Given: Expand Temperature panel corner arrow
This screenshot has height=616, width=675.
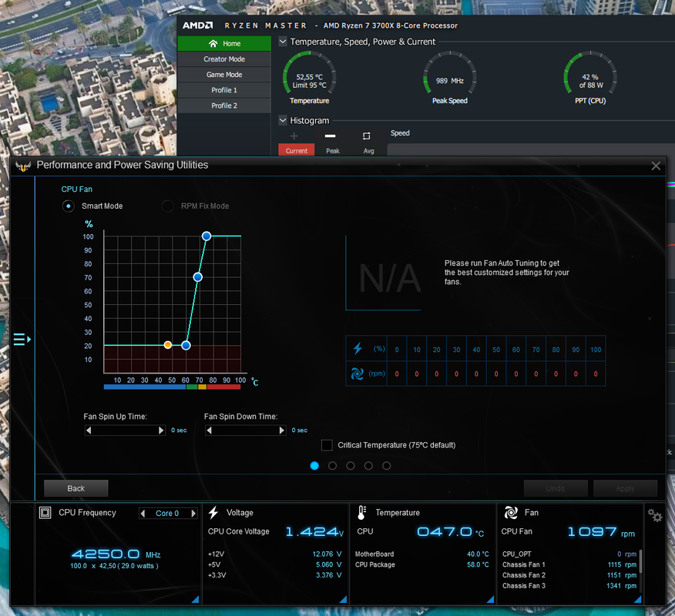Looking at the screenshot, I should [490, 599].
